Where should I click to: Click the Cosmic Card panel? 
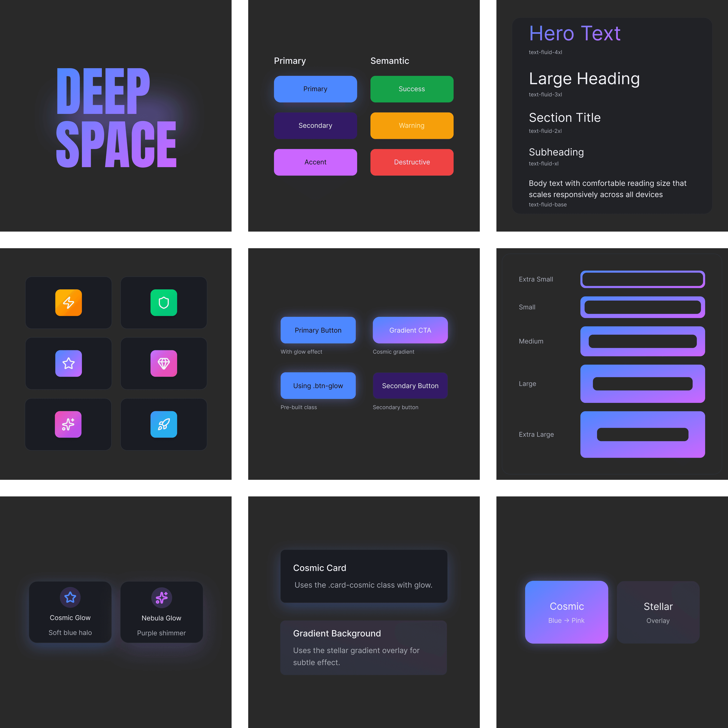364,576
